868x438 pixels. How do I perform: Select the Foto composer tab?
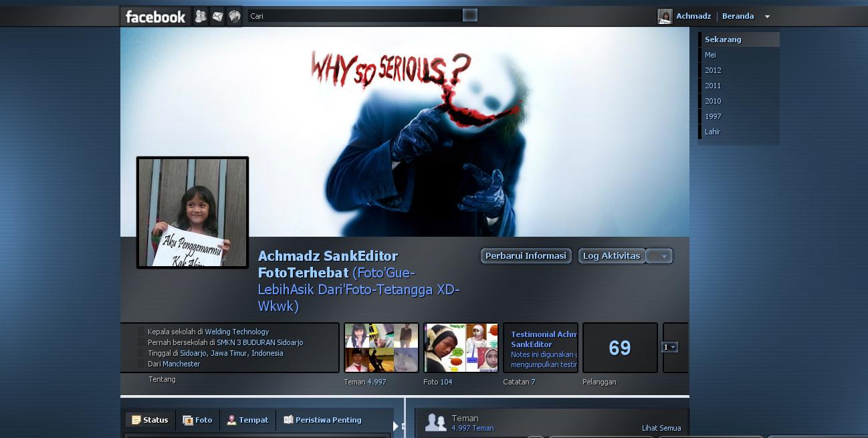[x=197, y=420]
